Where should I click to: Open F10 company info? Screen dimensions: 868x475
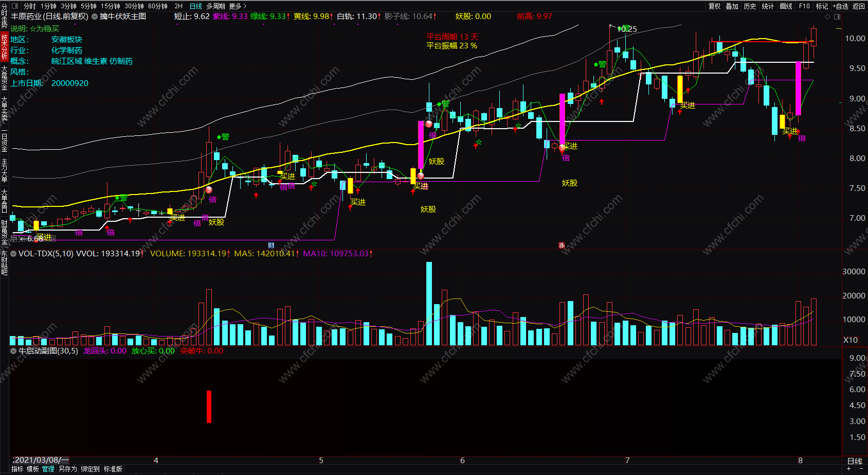(x=804, y=6)
